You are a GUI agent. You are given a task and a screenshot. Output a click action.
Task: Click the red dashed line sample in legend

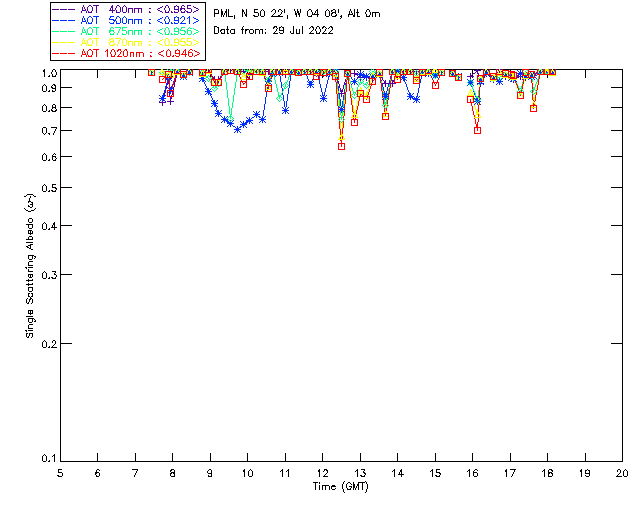click(64, 53)
